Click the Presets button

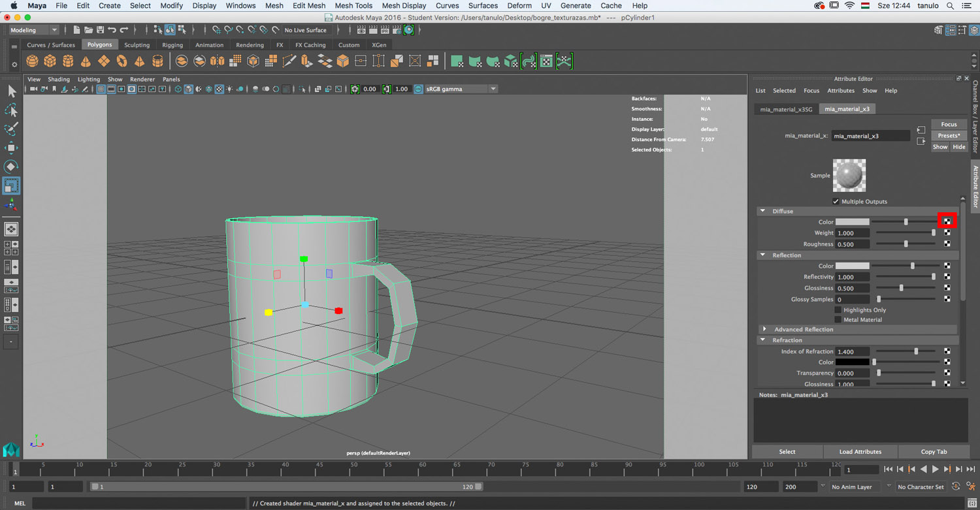tap(949, 135)
